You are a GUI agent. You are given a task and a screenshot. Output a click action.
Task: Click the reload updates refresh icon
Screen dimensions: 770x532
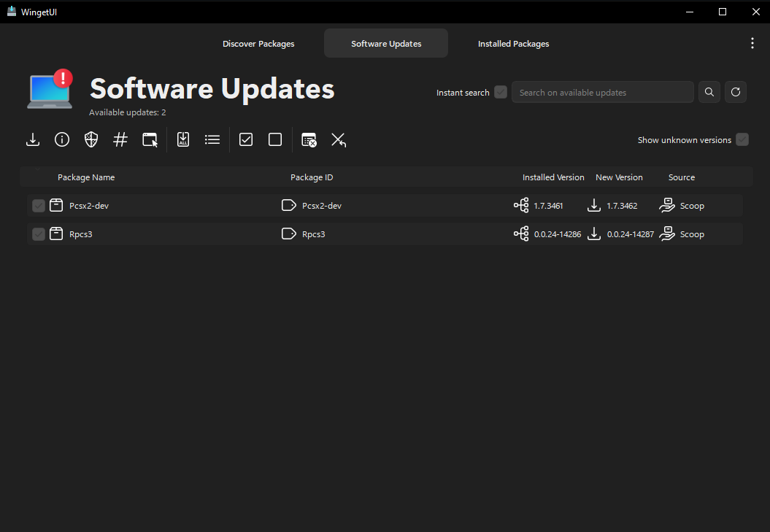[736, 92]
